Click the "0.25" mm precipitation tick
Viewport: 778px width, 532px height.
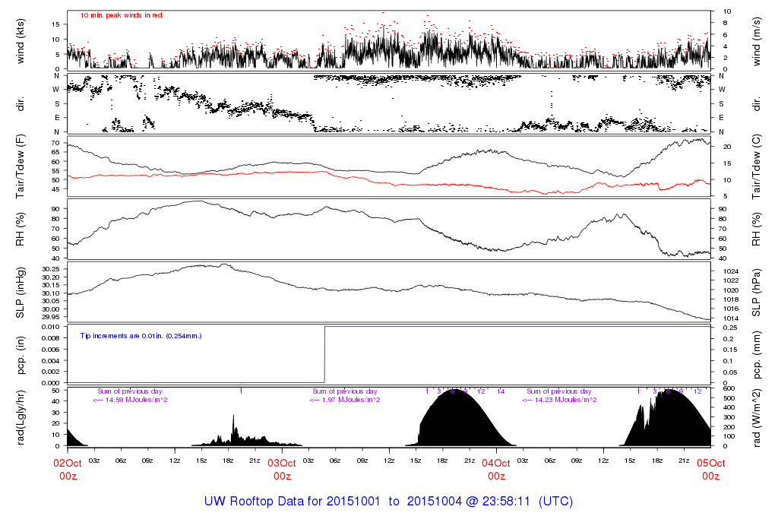(x=729, y=328)
